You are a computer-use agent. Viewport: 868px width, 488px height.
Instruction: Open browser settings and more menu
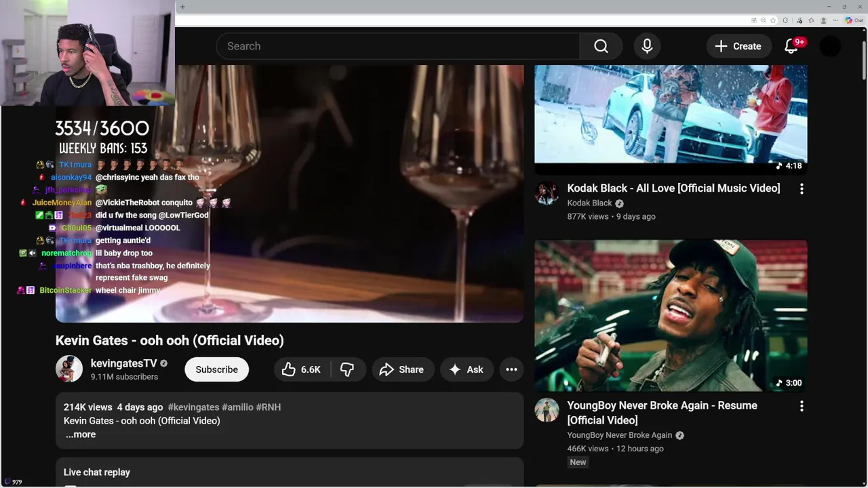(835, 20)
